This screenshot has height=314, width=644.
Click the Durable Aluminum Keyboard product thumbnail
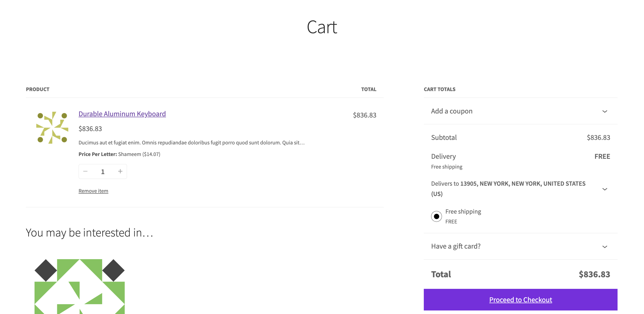coord(52,128)
